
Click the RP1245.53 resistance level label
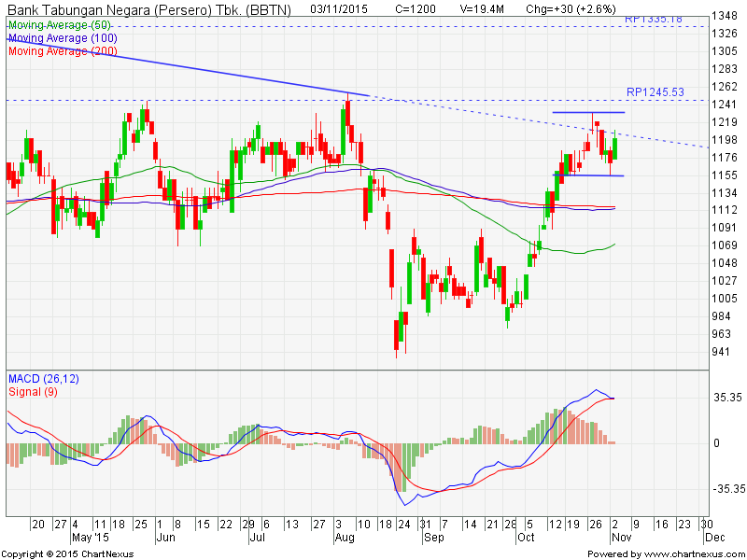(655, 92)
